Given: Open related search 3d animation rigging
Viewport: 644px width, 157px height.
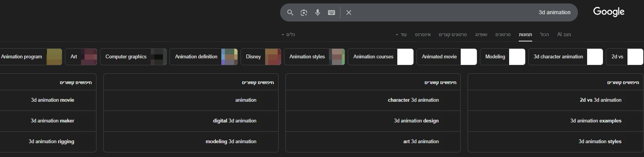Looking at the screenshot, I should coord(51,142).
